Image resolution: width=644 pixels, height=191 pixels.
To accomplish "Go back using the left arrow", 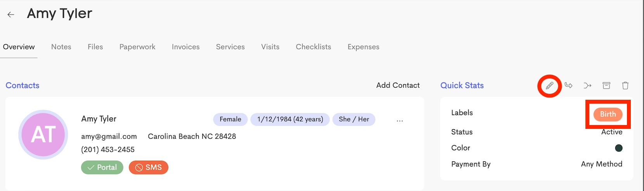I will (x=11, y=15).
